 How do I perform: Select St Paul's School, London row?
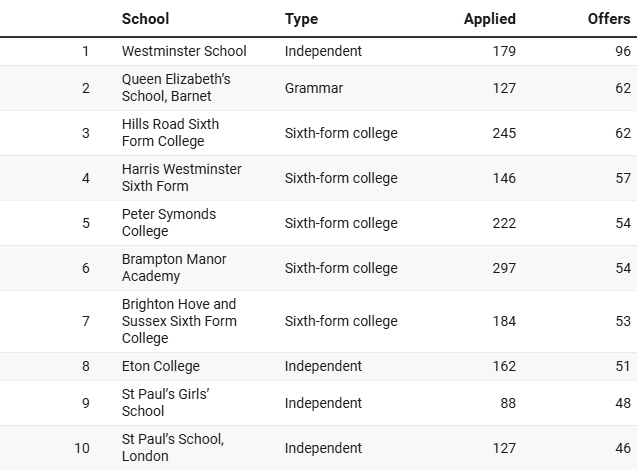point(318,448)
